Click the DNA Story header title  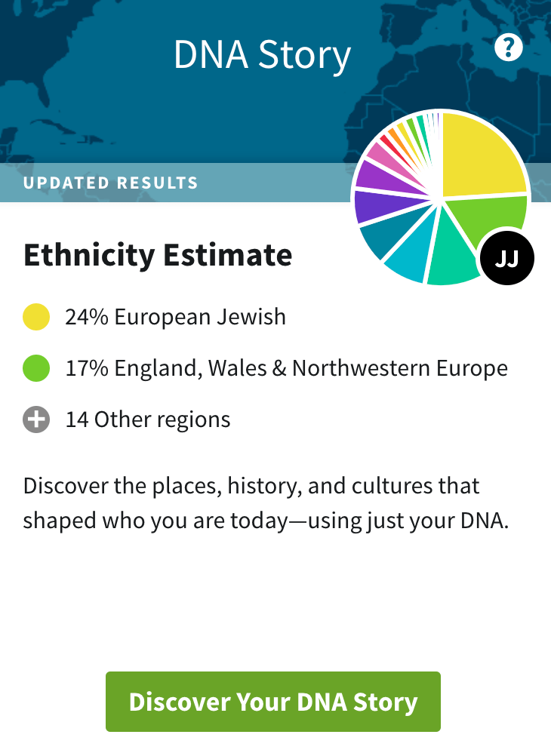262,56
